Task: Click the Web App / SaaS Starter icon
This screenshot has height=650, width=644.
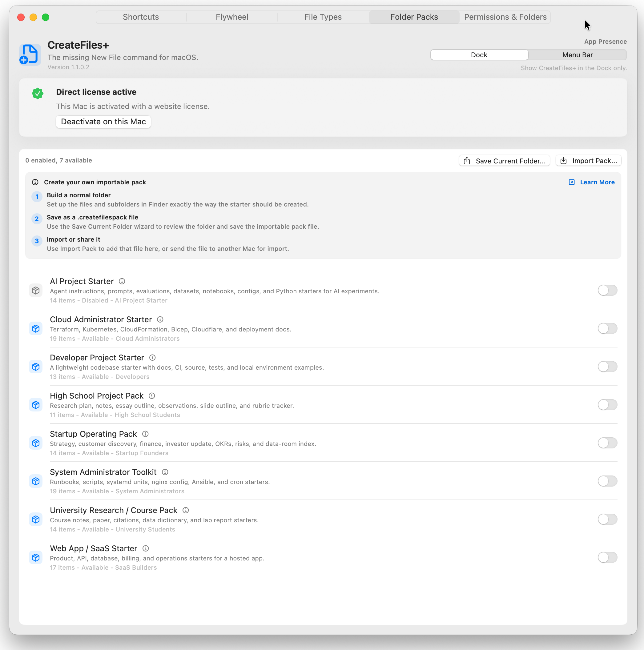Action: pos(36,558)
